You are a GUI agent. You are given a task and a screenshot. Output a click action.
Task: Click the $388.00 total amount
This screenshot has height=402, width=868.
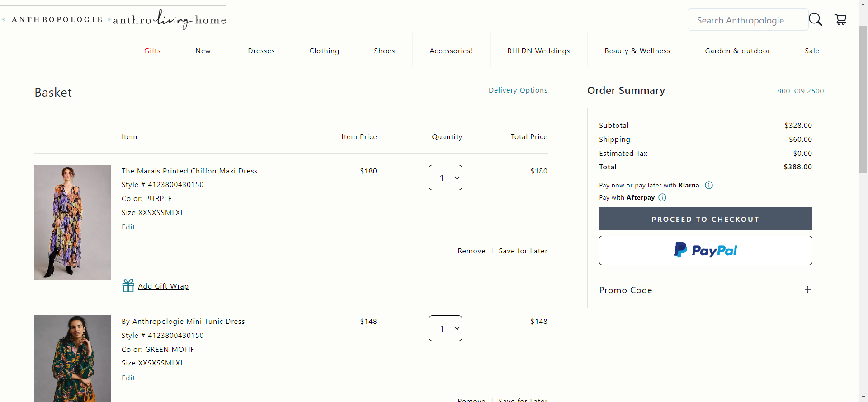798,167
